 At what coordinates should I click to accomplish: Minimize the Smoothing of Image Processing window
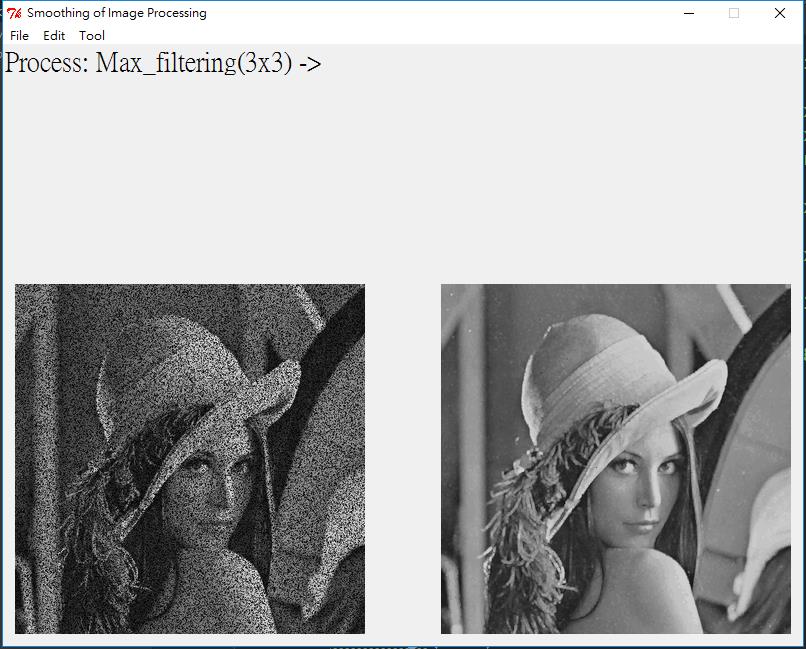[689, 13]
